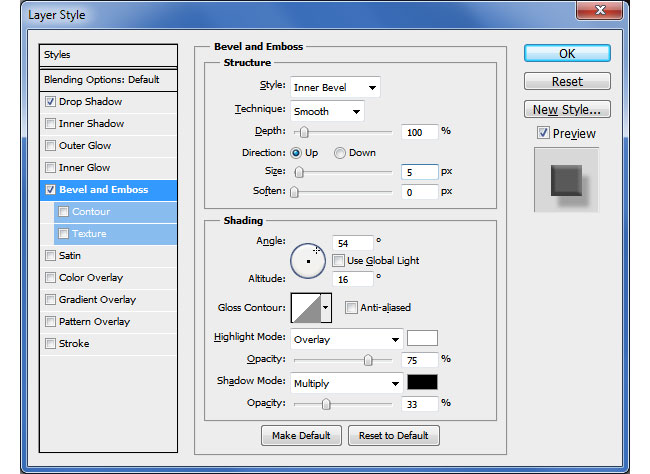
Task: Click the Gloss Contour curve thumbnail
Action: (x=304, y=308)
